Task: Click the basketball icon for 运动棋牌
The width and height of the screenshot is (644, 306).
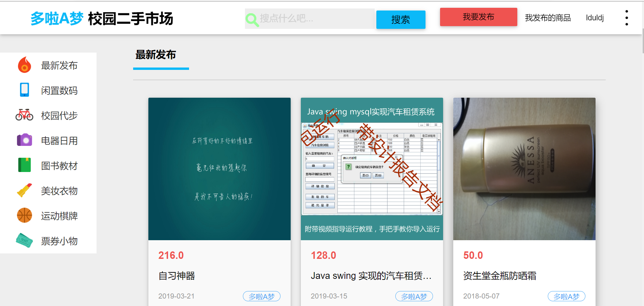Action: [x=24, y=215]
